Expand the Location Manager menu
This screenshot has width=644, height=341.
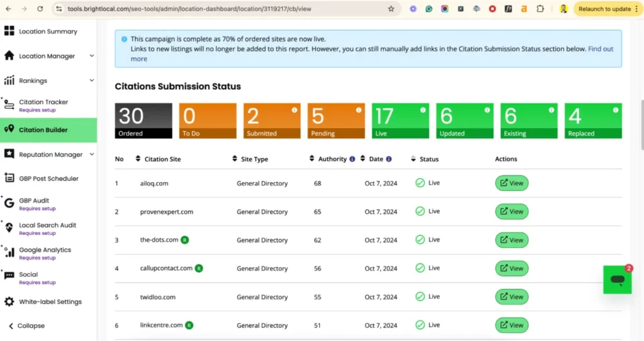pyautogui.click(x=91, y=56)
